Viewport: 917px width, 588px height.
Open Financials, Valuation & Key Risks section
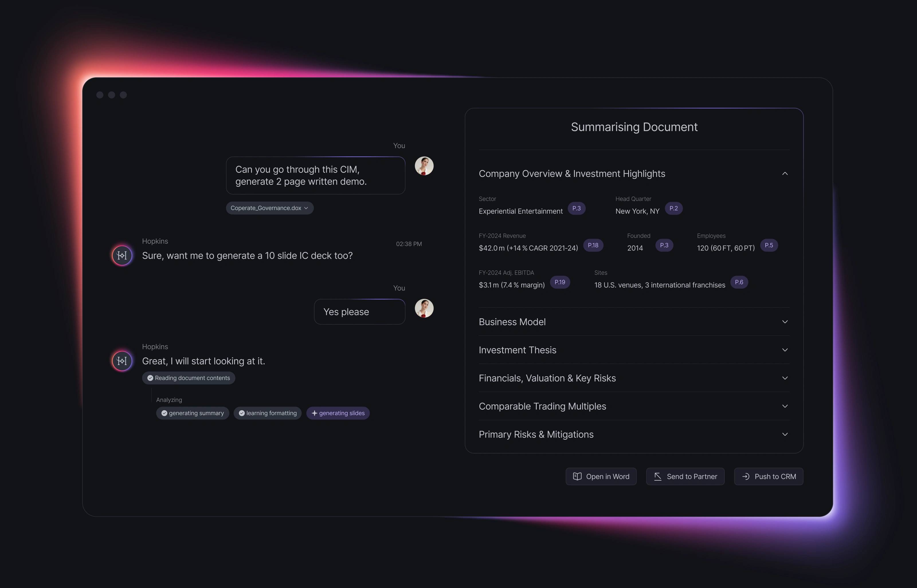click(x=785, y=378)
